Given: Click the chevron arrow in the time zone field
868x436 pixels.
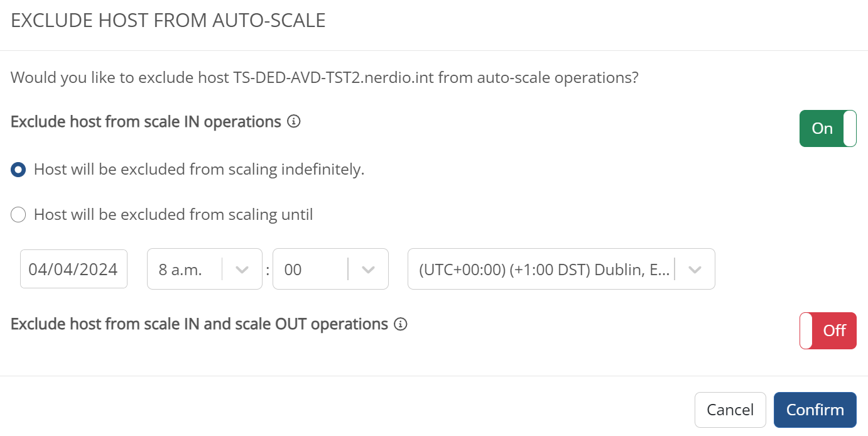Looking at the screenshot, I should [x=694, y=270].
